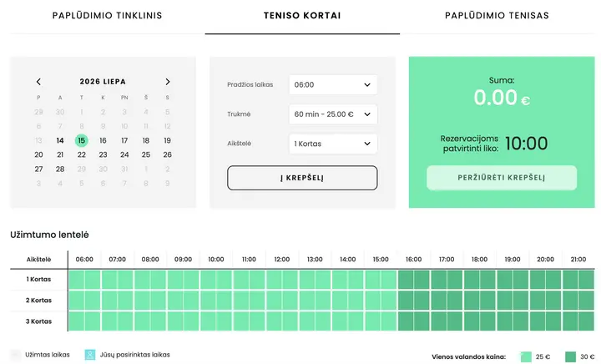This screenshot has height=364, width=601.
Task: Choose the highlighted date 15
Action: [x=82, y=140]
